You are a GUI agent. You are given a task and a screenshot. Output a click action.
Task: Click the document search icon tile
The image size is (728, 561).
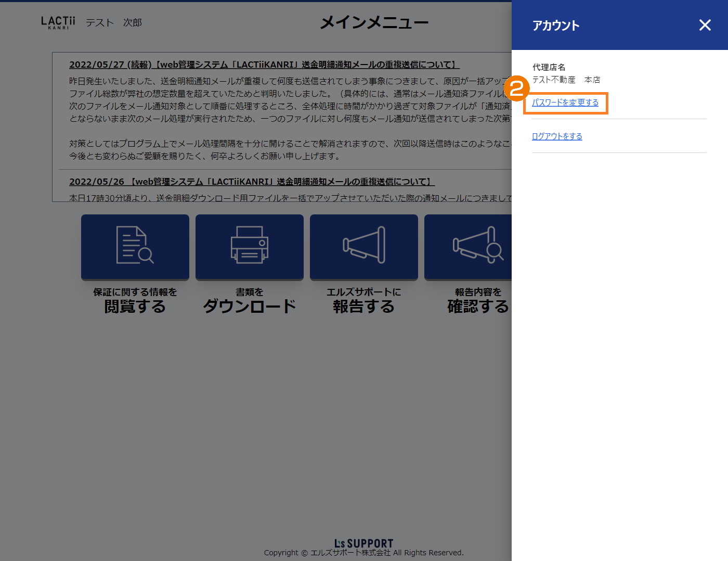(x=135, y=246)
